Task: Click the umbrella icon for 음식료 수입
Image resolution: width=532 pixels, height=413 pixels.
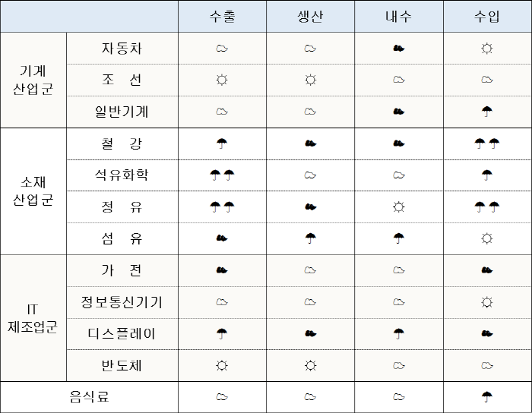Action: pos(487,397)
